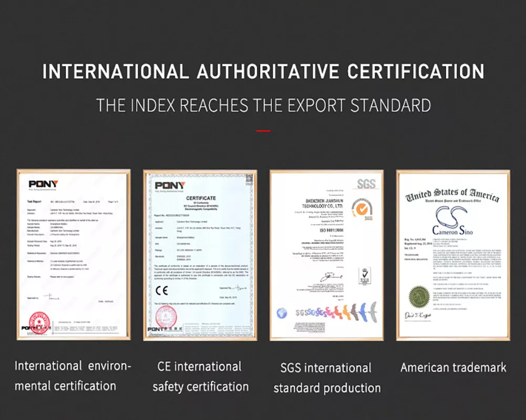Click the 'American trademark' caption
The width and height of the screenshot is (526, 420).
453,367
